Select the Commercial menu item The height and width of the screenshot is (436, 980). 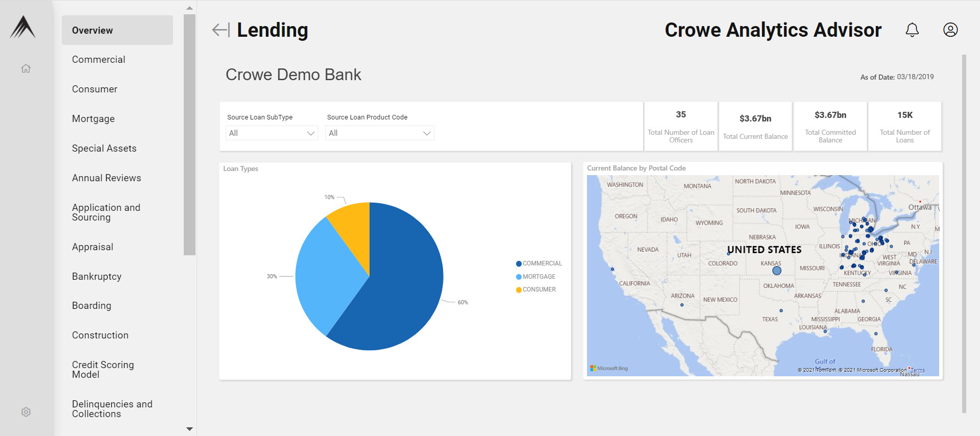click(99, 60)
